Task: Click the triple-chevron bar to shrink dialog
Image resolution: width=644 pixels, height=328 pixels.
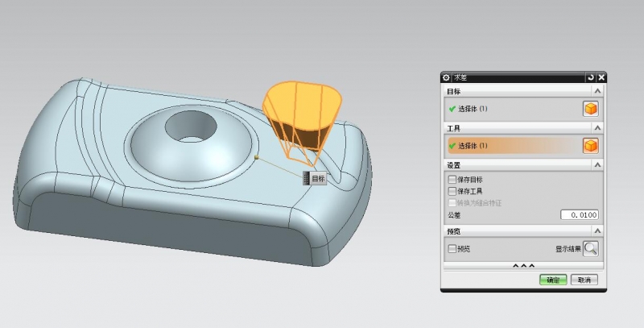Action: tap(523, 265)
